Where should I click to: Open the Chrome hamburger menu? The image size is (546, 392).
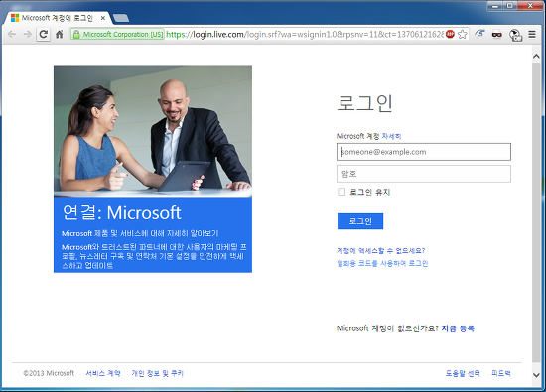click(x=532, y=34)
